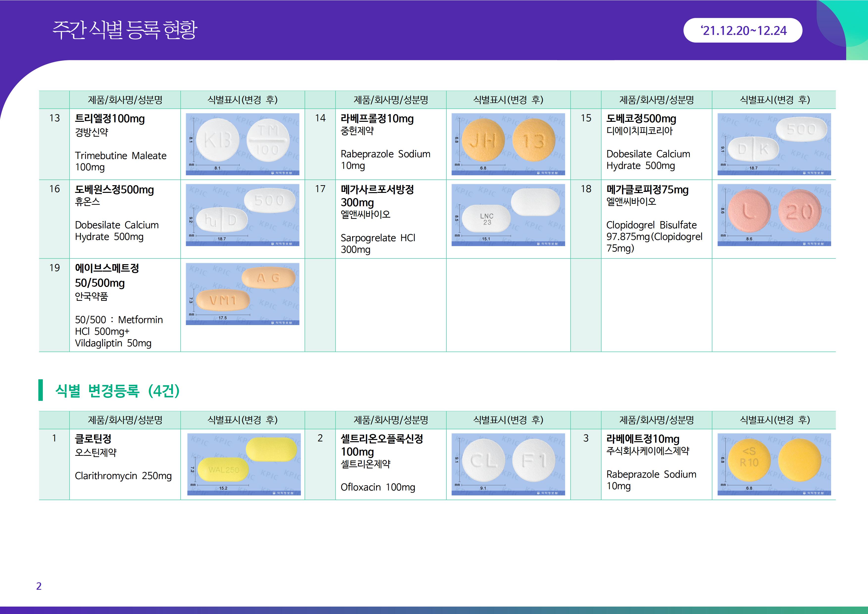Click the 메가클로피정75mg pink pill image
Screen dimensions: 868x614
[x=774, y=215]
